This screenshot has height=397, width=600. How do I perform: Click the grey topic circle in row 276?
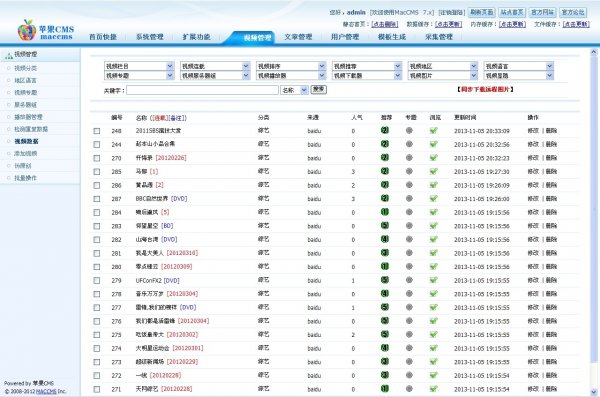click(x=409, y=321)
